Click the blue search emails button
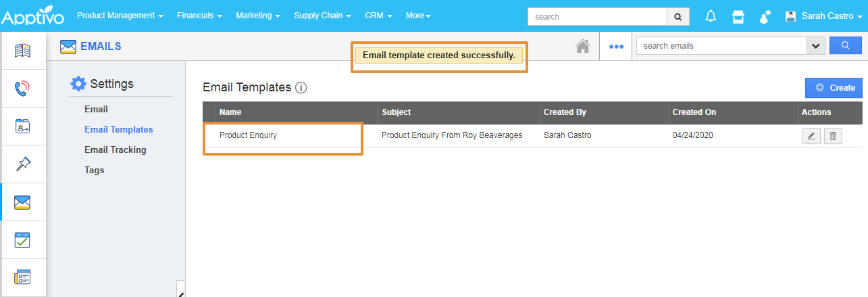 pyautogui.click(x=845, y=46)
